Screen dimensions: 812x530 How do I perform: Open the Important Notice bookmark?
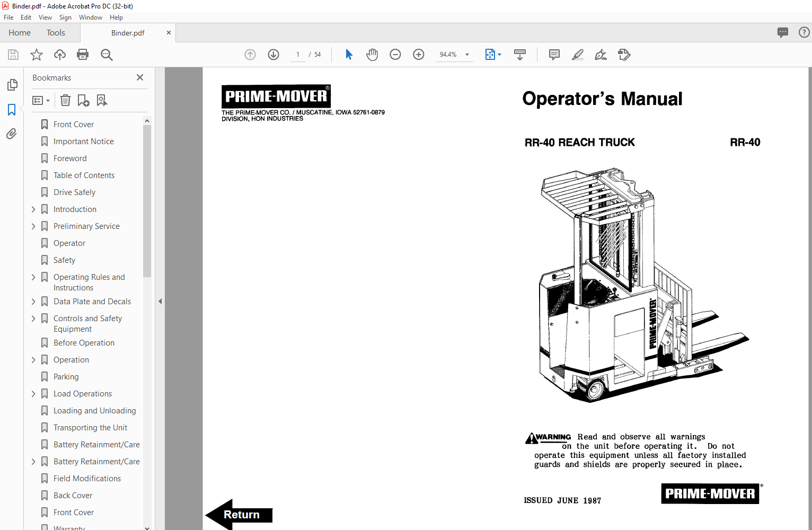click(83, 142)
